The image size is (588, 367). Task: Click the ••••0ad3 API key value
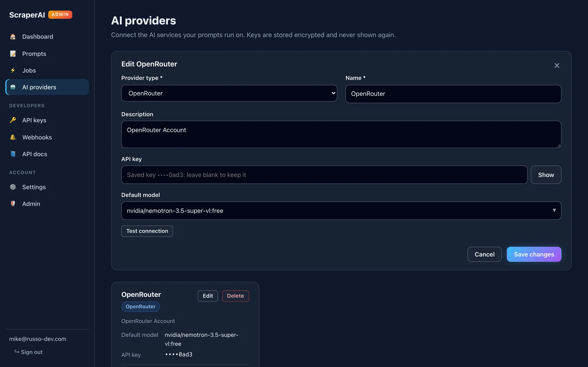pyautogui.click(x=178, y=355)
